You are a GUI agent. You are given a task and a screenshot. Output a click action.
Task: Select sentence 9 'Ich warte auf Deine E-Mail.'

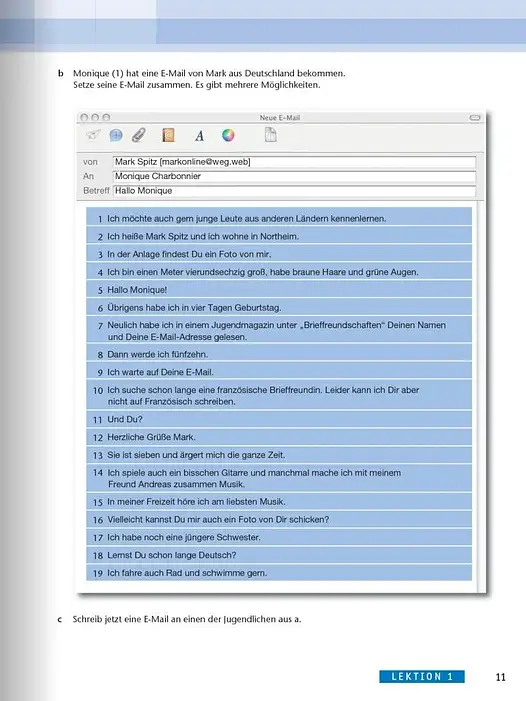point(279,372)
